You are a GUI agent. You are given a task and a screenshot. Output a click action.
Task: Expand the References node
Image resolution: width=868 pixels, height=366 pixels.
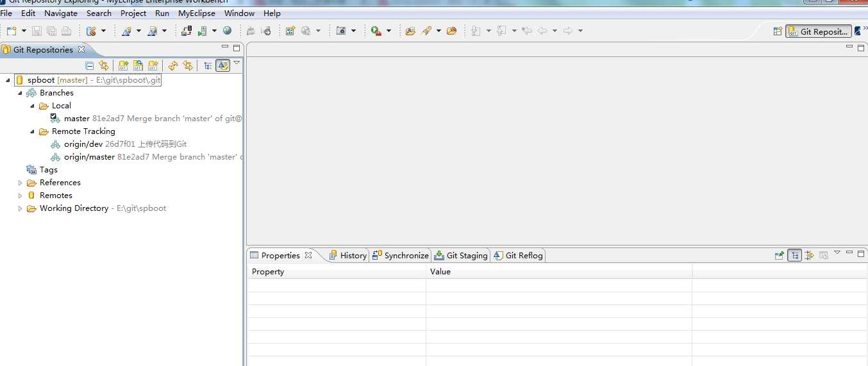[x=20, y=183]
